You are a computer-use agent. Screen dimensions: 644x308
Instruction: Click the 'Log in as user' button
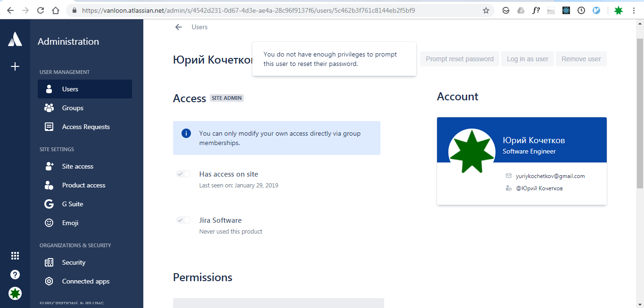tap(527, 59)
